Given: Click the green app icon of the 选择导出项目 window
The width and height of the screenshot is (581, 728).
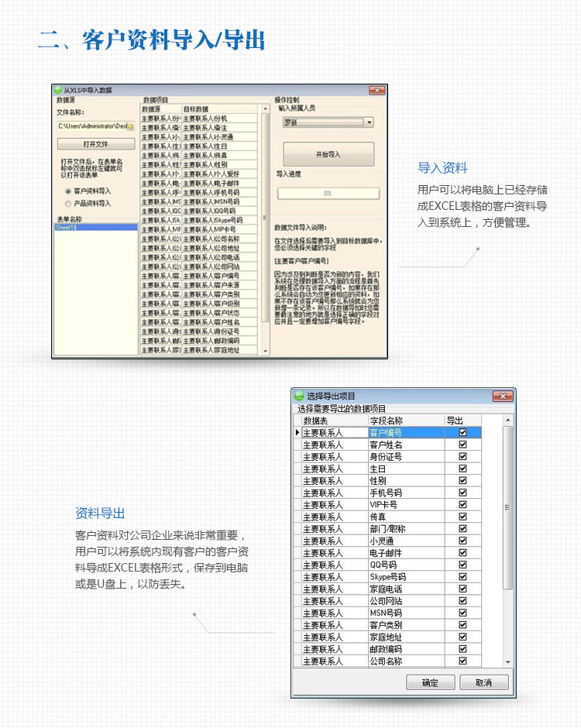Looking at the screenshot, I should pyautogui.click(x=299, y=396).
